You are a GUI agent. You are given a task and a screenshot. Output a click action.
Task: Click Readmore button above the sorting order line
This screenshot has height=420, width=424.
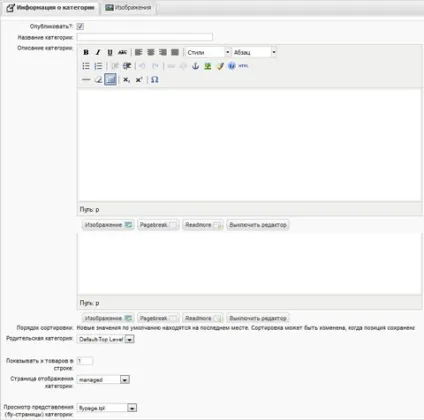pyautogui.click(x=203, y=318)
